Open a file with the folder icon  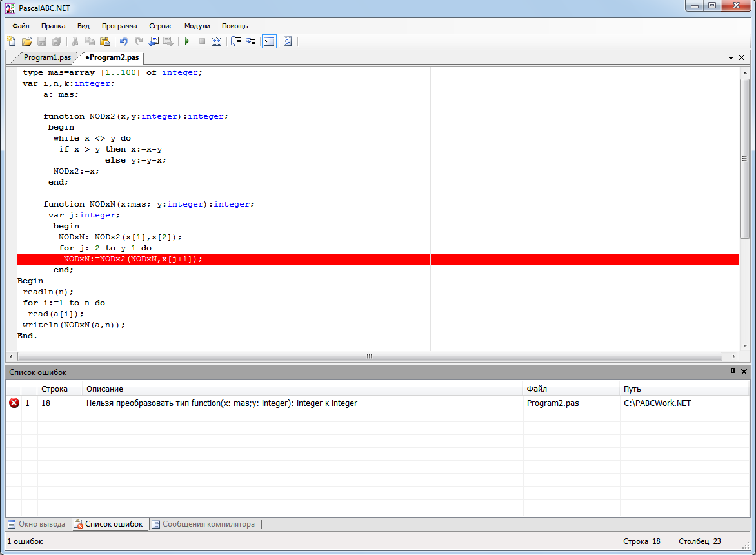coord(26,41)
